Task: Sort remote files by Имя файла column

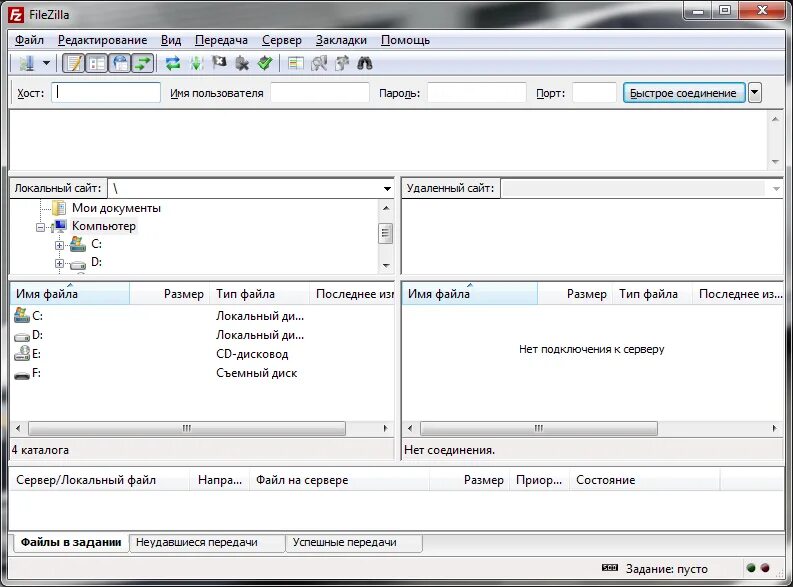Action: point(470,294)
